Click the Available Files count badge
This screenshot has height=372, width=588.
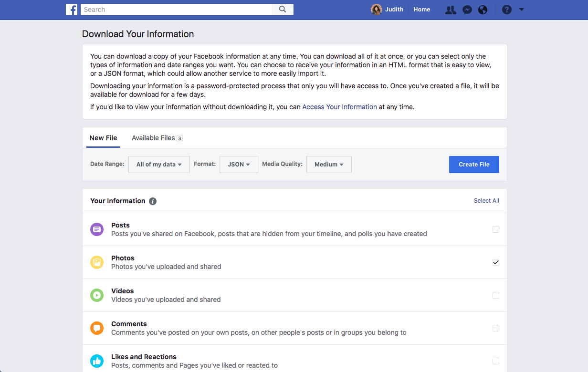coord(179,138)
